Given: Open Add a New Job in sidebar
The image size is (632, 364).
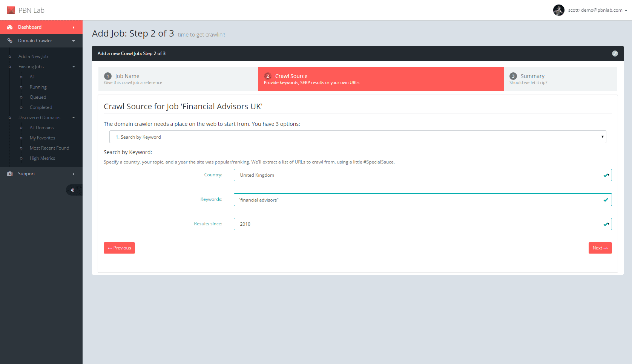Looking at the screenshot, I should [x=33, y=57].
